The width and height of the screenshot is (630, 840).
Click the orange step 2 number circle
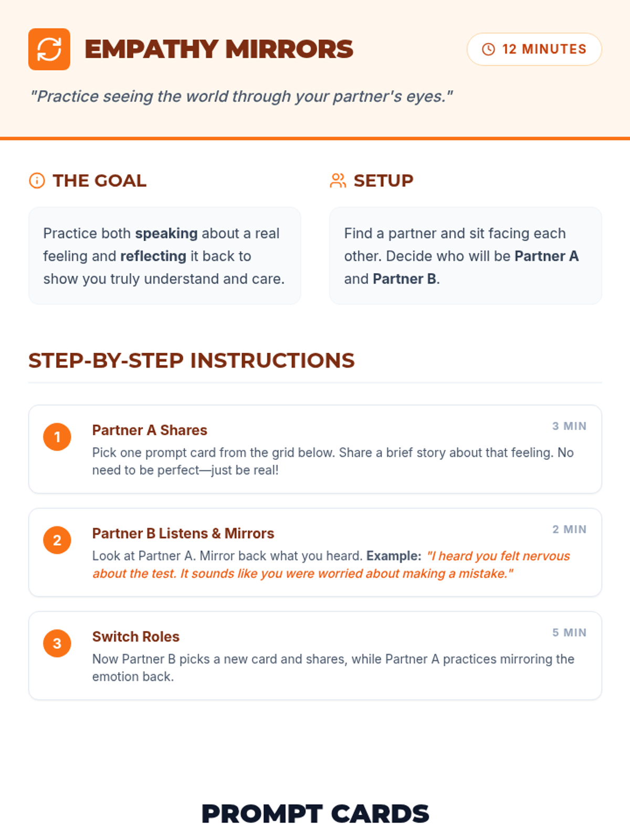[x=57, y=540]
